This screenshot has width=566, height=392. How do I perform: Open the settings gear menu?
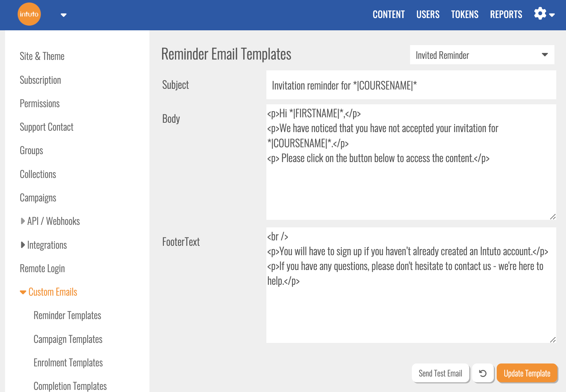coord(544,14)
